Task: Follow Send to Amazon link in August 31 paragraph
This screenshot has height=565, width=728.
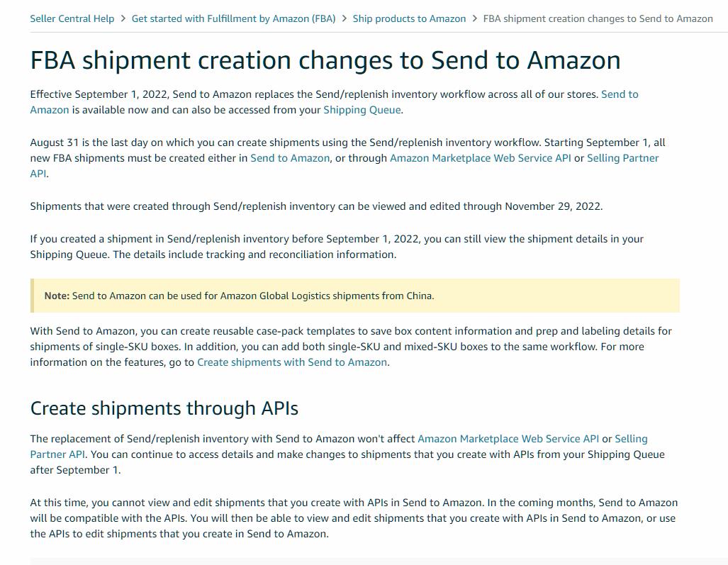Action: click(290, 158)
